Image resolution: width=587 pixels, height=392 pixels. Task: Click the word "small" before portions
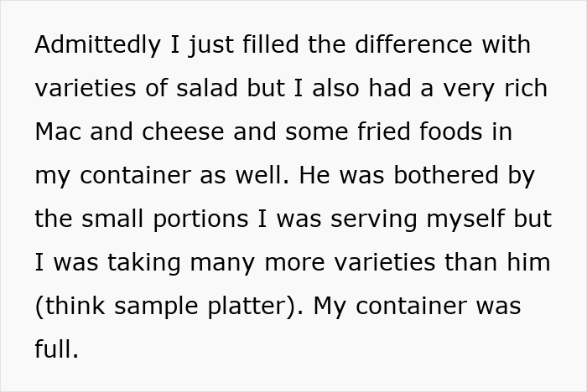click(112, 219)
